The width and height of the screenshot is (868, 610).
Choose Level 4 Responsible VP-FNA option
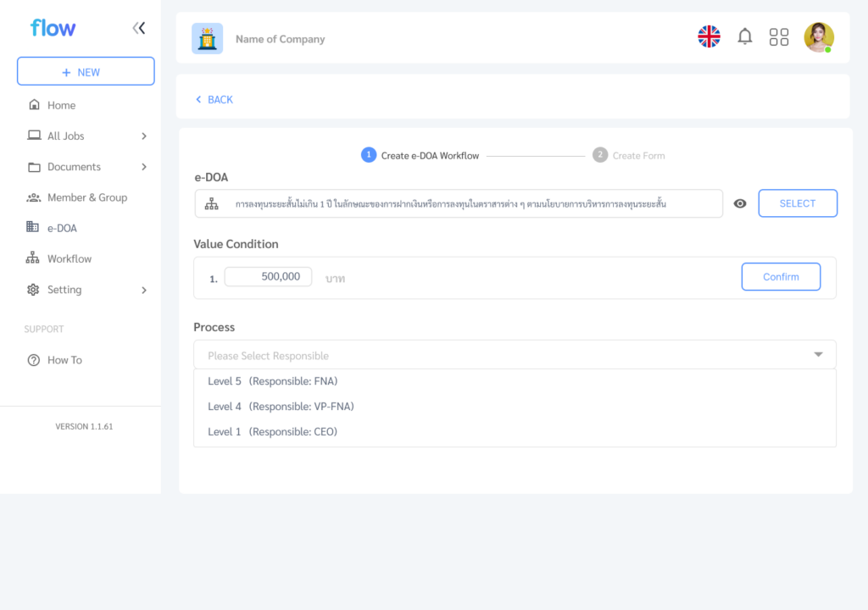[515, 407]
